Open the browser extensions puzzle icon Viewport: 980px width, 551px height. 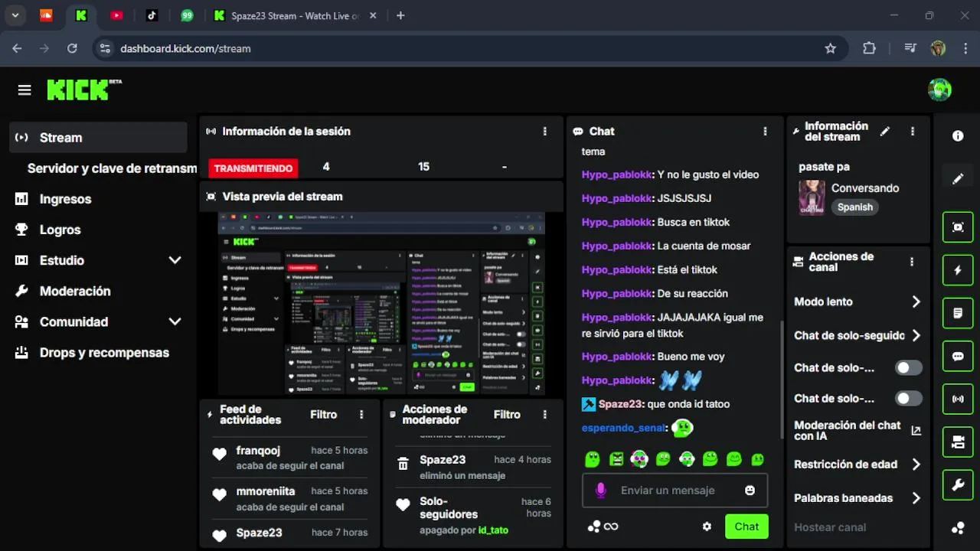869,48
